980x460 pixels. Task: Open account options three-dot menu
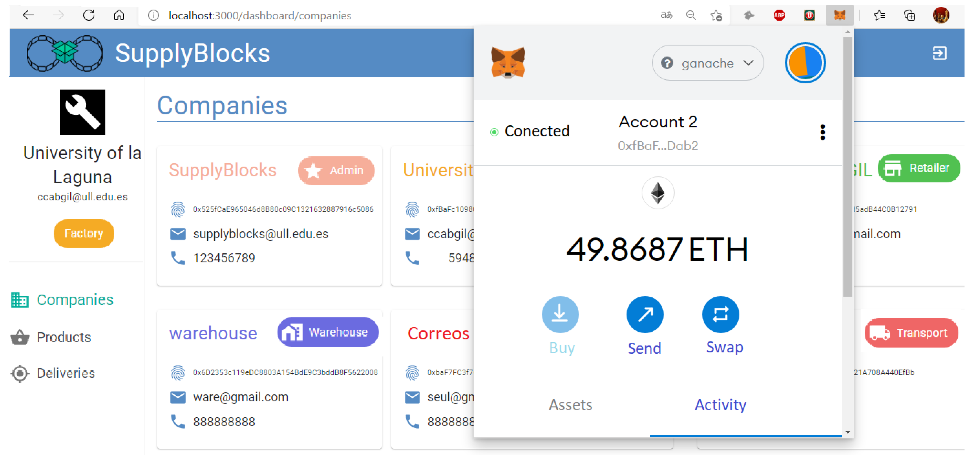(822, 132)
